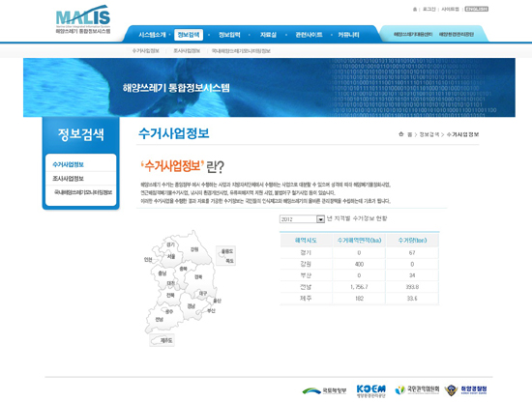Select 수거사업정보 in the left sidebar
Viewport: 532px width, 402px height.
(68, 164)
